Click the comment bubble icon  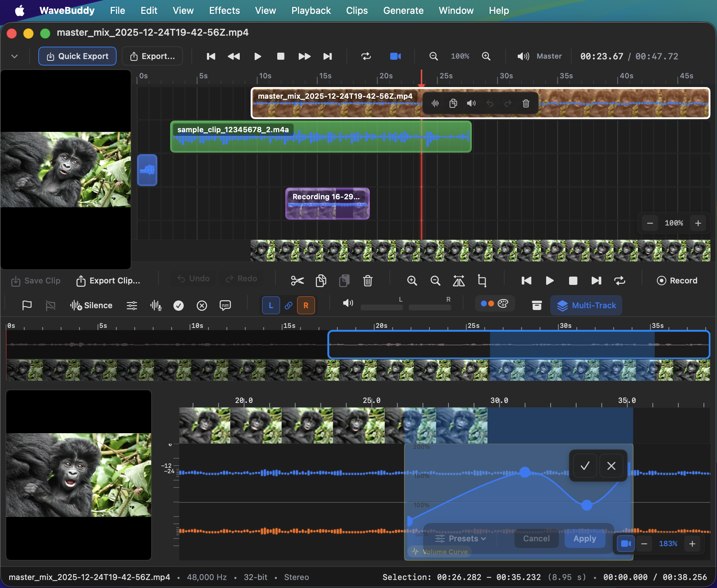(225, 305)
